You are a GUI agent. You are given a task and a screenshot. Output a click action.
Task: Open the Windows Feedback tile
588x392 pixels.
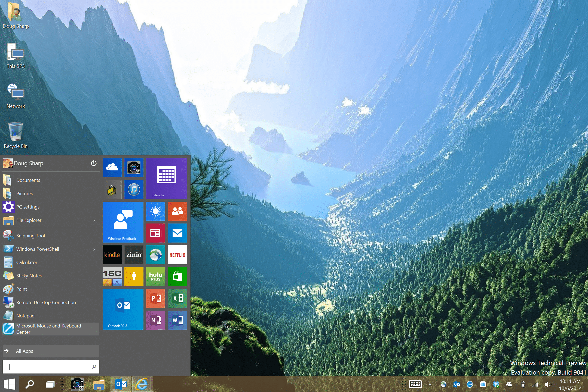coord(123,222)
